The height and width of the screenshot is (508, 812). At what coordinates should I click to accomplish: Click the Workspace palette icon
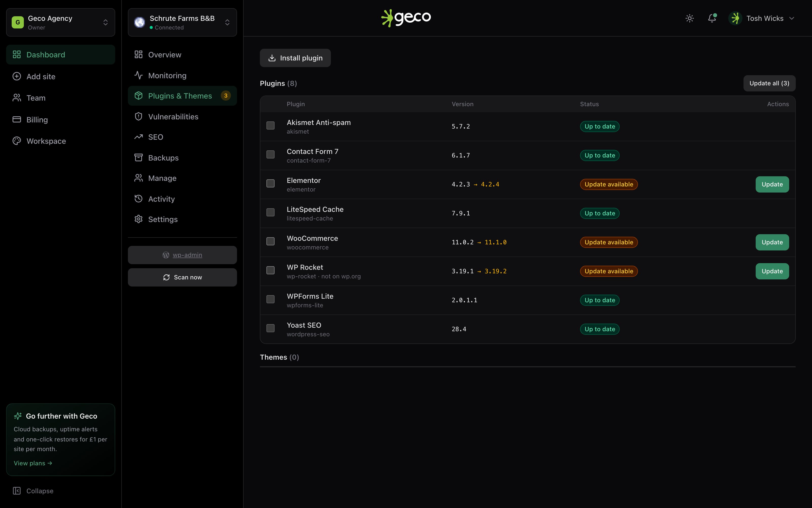[x=17, y=141]
